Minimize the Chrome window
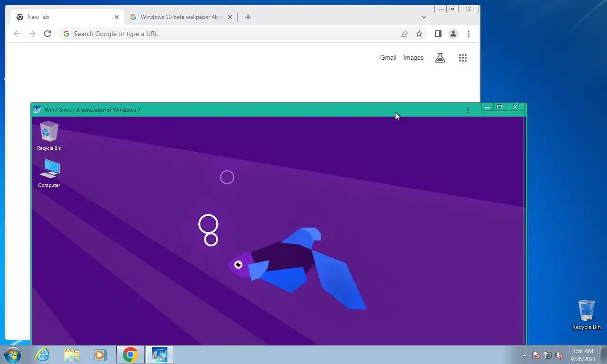 tap(441, 9)
